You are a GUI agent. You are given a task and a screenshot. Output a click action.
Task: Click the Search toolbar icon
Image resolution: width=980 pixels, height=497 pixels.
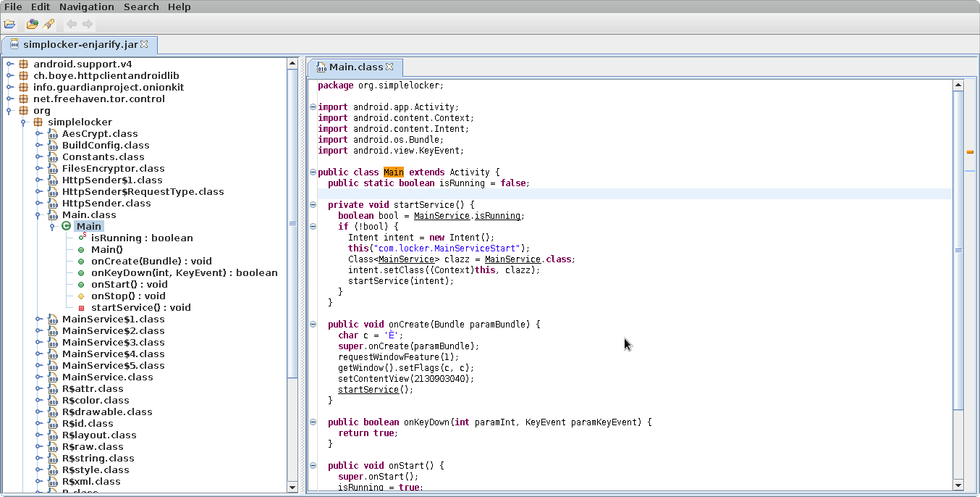tap(48, 24)
